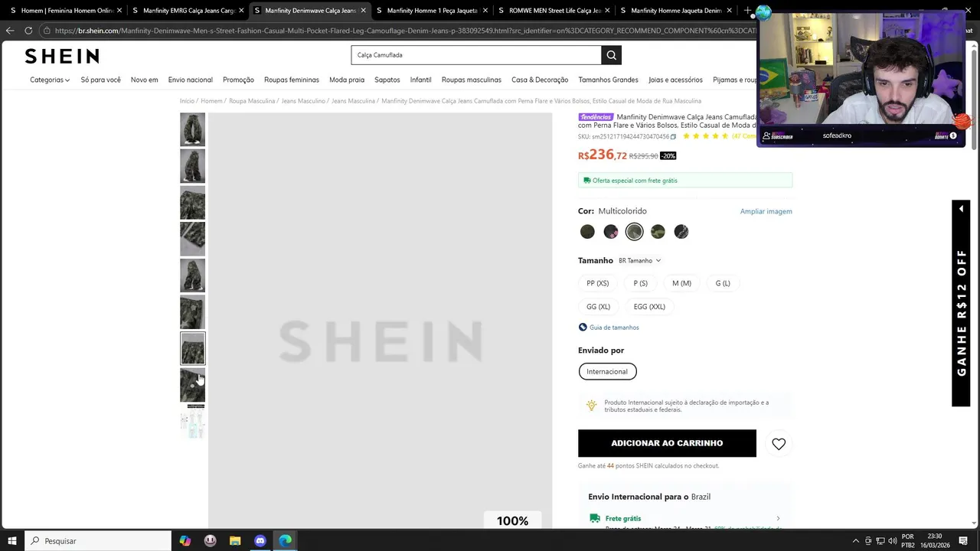The image size is (980, 551).
Task: Reload the page with refresh icon
Action: 28,31
